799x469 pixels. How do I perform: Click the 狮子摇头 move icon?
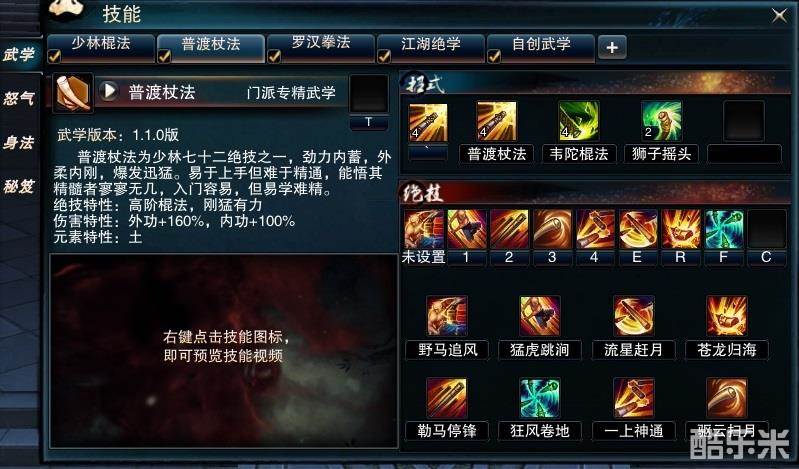pyautogui.click(x=661, y=121)
